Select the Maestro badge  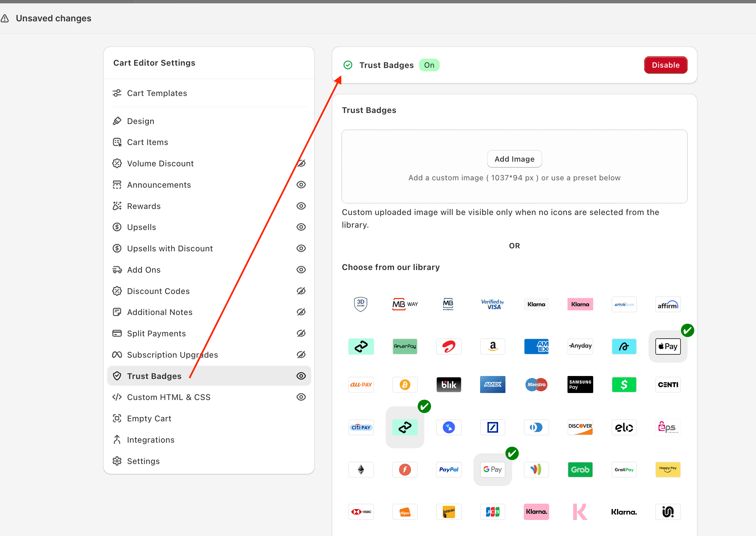click(536, 385)
